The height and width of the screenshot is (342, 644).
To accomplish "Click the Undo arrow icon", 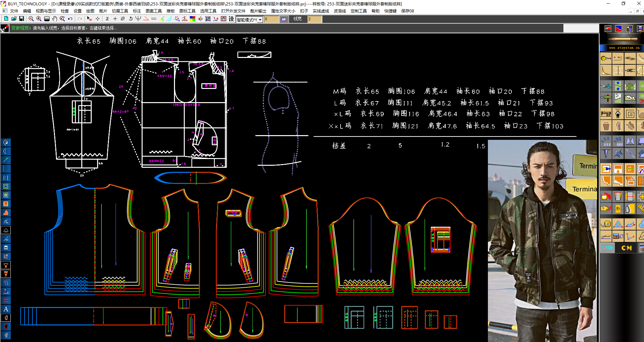I will pos(70,19).
